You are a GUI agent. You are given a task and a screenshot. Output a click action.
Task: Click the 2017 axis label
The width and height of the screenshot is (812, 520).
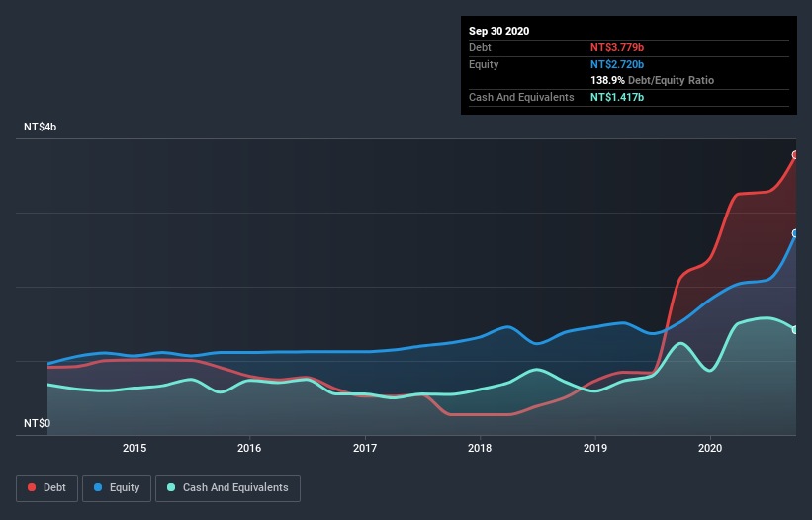pyautogui.click(x=365, y=448)
